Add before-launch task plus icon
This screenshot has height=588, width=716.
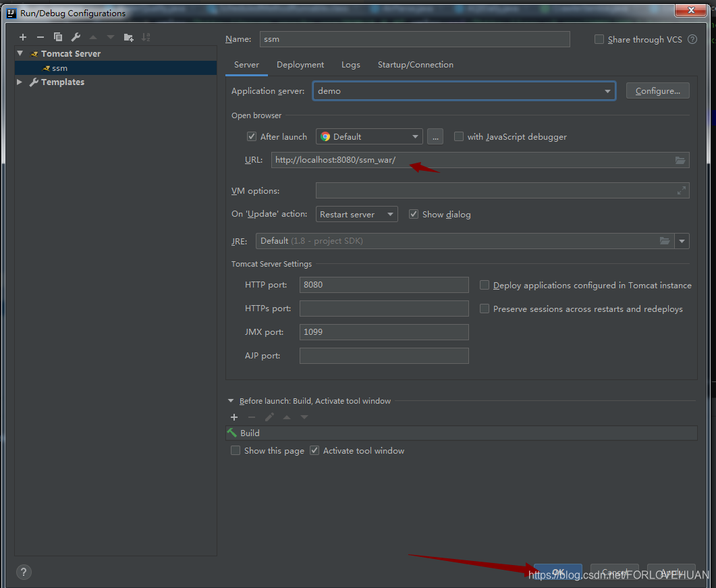tap(233, 417)
